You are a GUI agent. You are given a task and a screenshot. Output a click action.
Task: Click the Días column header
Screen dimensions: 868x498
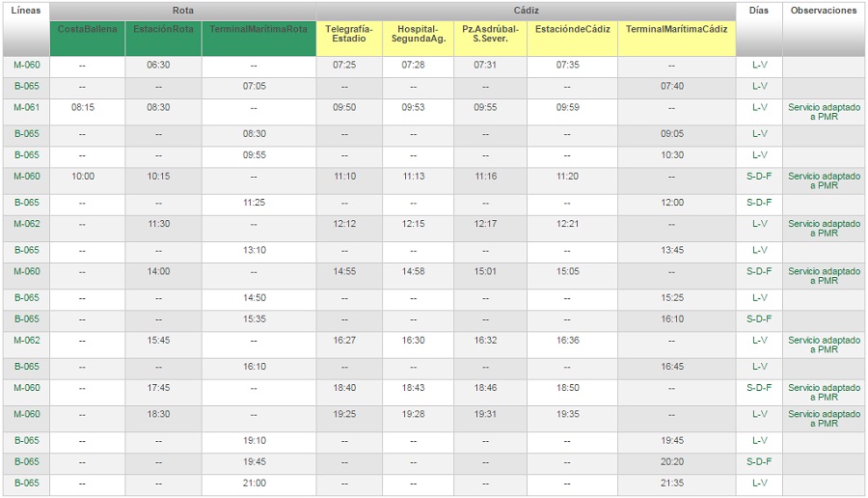(x=759, y=11)
